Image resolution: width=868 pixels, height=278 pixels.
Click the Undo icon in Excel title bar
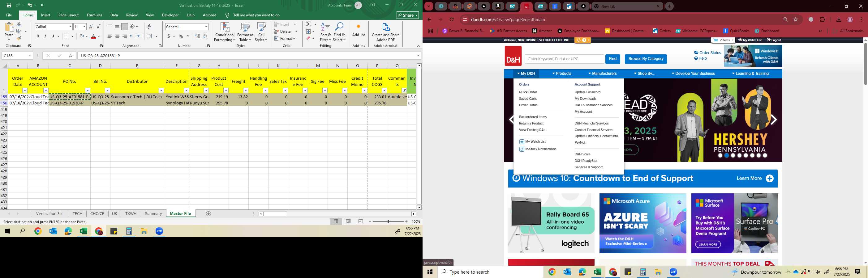click(x=30, y=5)
